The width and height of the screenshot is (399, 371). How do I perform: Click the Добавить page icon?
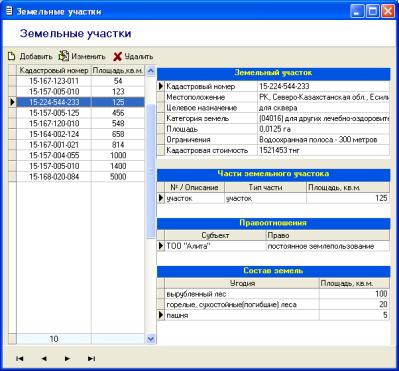point(12,56)
